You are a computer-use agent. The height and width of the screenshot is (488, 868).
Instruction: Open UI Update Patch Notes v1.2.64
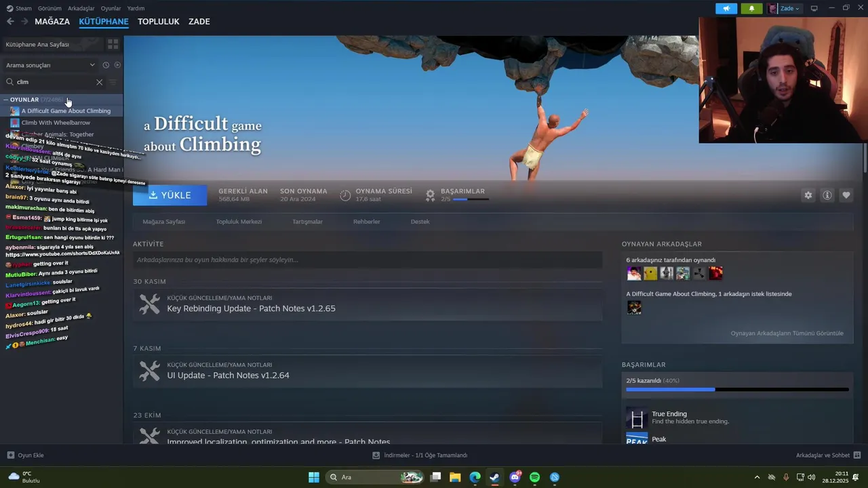point(228,375)
